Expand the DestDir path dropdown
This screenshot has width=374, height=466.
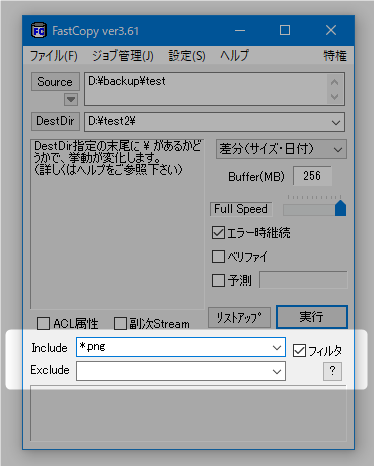click(x=336, y=122)
